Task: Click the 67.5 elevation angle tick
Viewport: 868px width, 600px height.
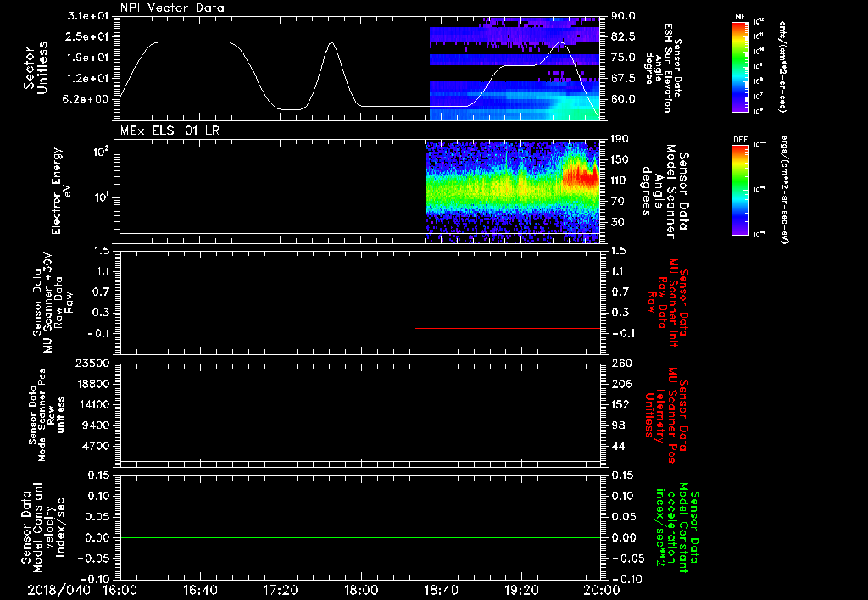Action: [x=623, y=78]
